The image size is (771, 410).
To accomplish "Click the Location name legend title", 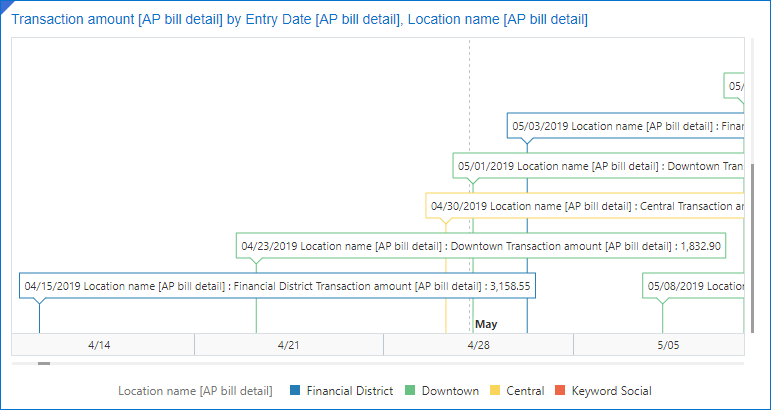I will point(195,391).
